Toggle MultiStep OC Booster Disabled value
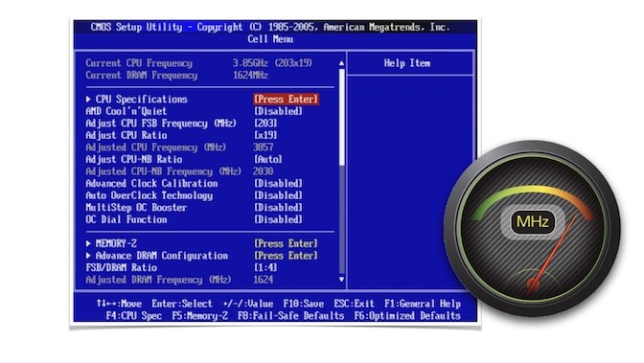The width and height of the screenshot is (644, 363). coord(278,208)
